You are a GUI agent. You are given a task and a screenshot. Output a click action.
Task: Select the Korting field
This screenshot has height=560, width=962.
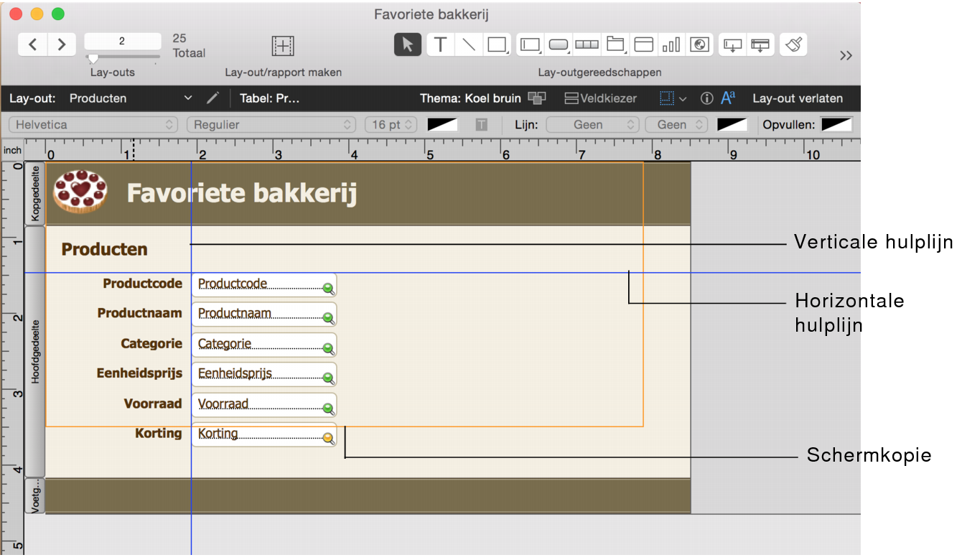pos(264,435)
